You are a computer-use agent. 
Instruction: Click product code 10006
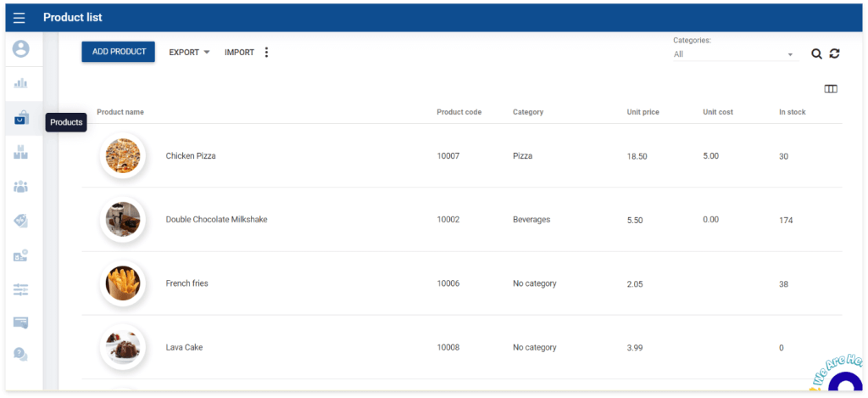[x=448, y=283]
